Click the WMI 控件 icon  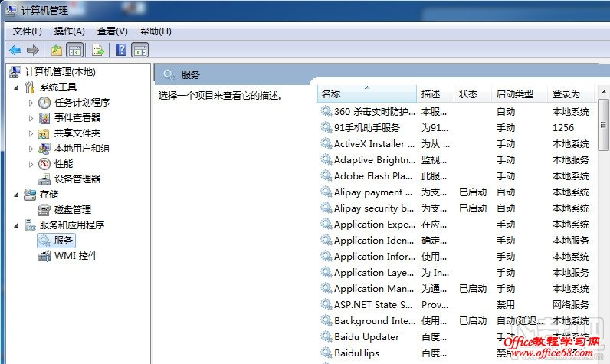[x=44, y=256]
